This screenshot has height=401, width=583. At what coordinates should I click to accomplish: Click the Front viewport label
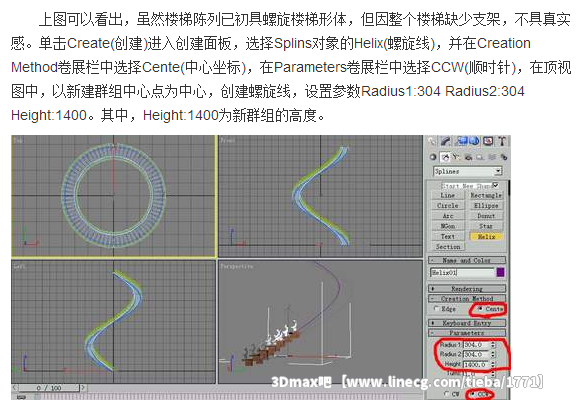(x=227, y=140)
